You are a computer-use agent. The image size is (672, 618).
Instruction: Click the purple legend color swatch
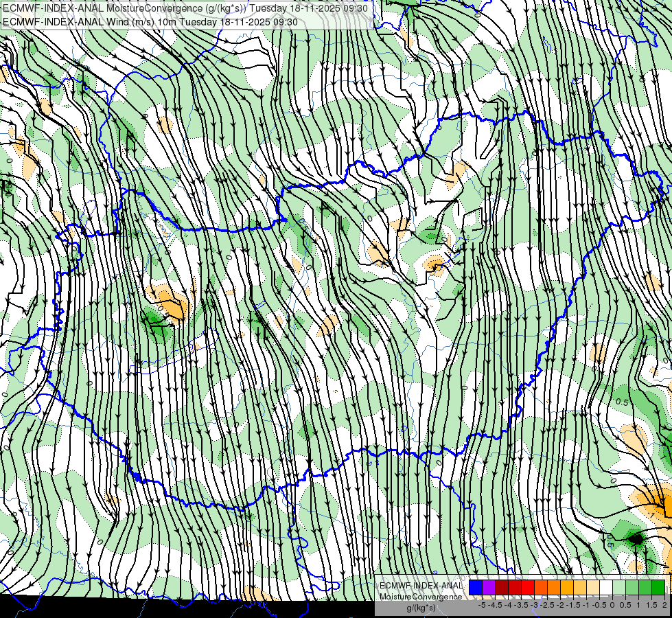tap(489, 587)
